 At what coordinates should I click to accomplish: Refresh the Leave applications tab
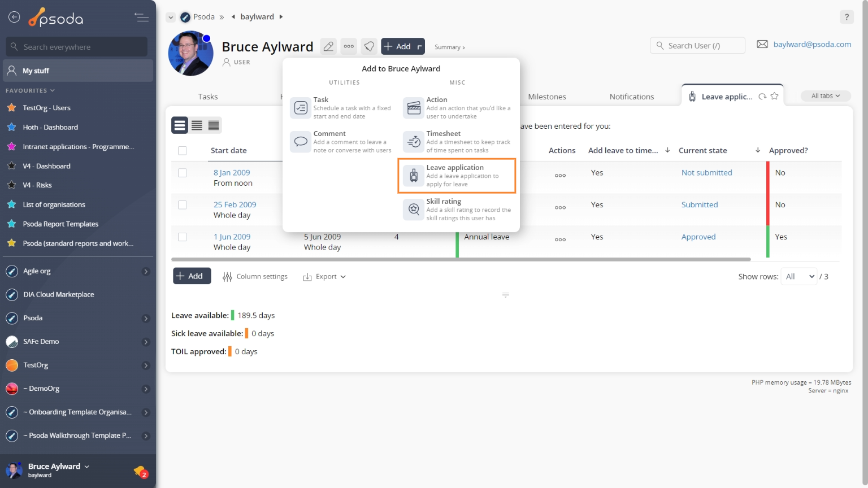tap(762, 97)
